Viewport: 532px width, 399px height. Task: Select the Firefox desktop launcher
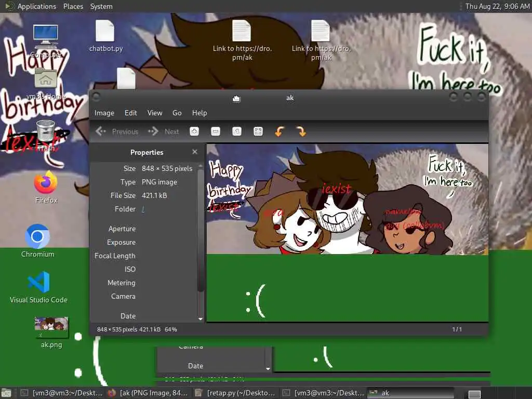[x=46, y=187]
